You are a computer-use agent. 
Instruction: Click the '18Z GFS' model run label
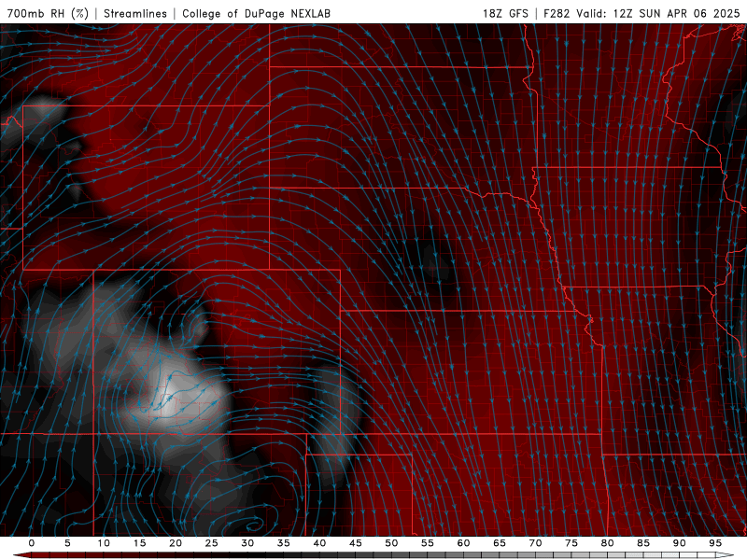[x=505, y=13]
